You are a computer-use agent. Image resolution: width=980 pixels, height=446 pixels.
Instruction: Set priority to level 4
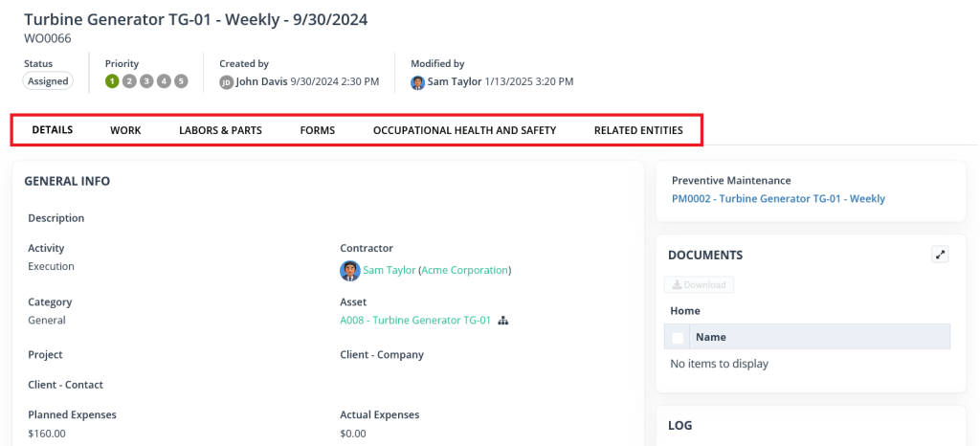[x=164, y=81]
